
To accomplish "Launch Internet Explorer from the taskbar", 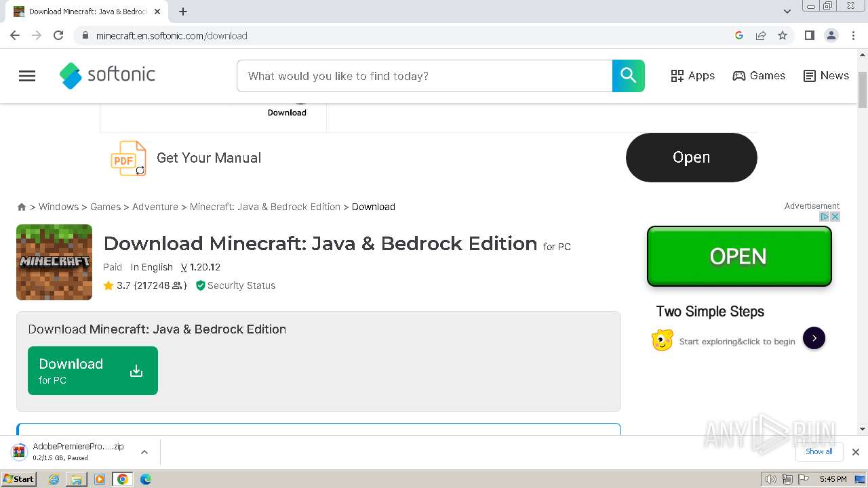I will click(54, 479).
